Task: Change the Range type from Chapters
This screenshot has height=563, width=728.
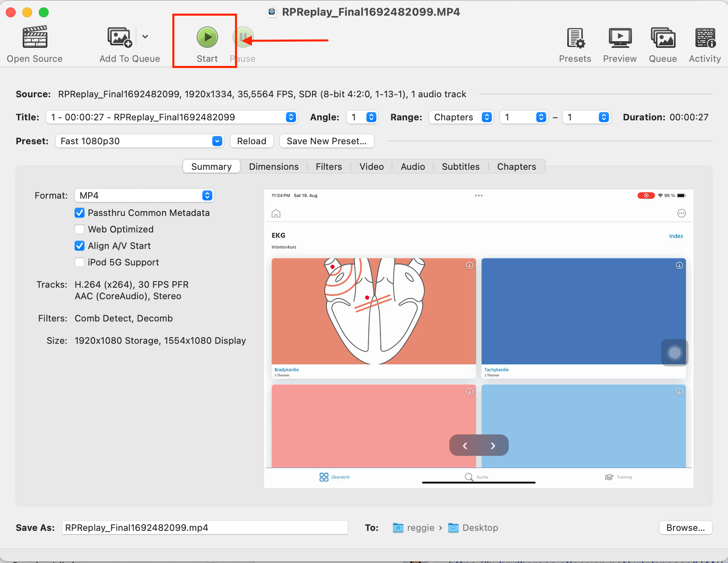Action: (x=461, y=117)
